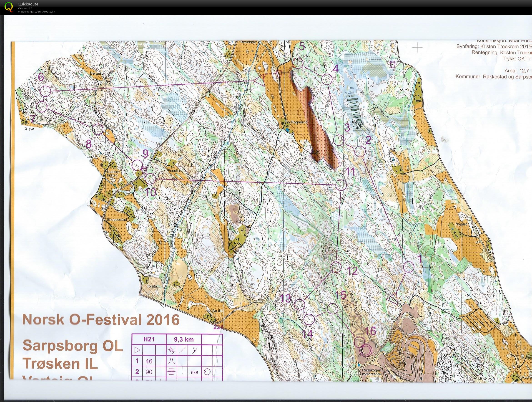The height and width of the screenshot is (402, 532).
Task: Click the double finish circle by 16
Action: 366,350
